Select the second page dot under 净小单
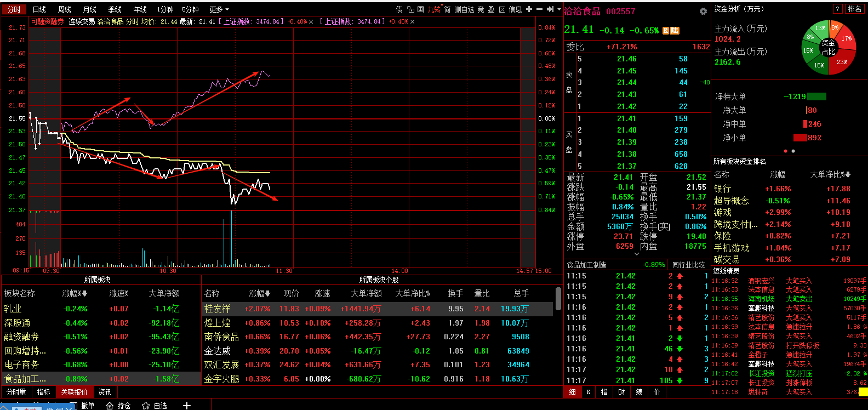 (x=793, y=151)
